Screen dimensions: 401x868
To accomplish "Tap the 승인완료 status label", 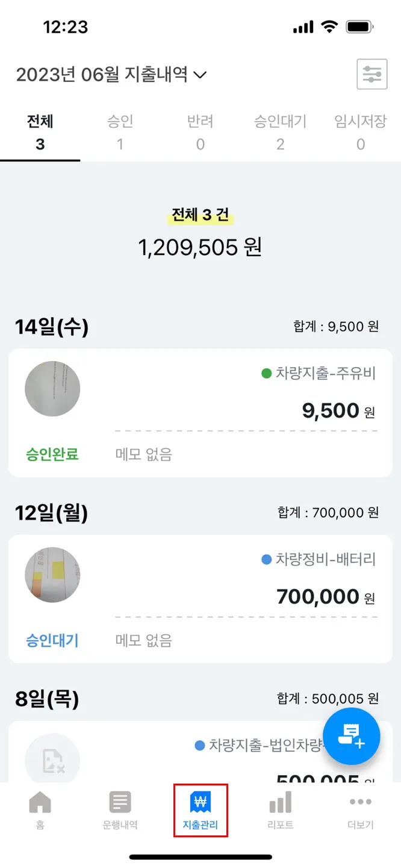I will [x=52, y=454].
